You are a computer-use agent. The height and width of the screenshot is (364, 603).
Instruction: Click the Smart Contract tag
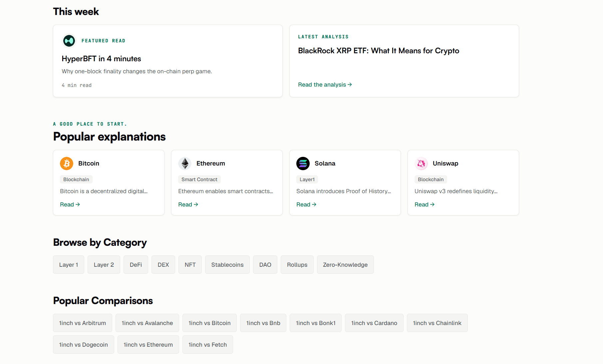199,180
